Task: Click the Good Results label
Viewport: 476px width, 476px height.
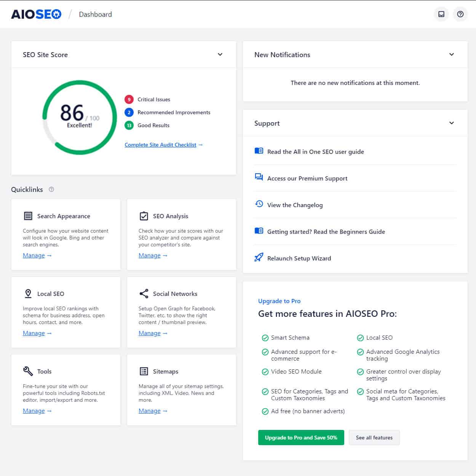Action: point(153,125)
